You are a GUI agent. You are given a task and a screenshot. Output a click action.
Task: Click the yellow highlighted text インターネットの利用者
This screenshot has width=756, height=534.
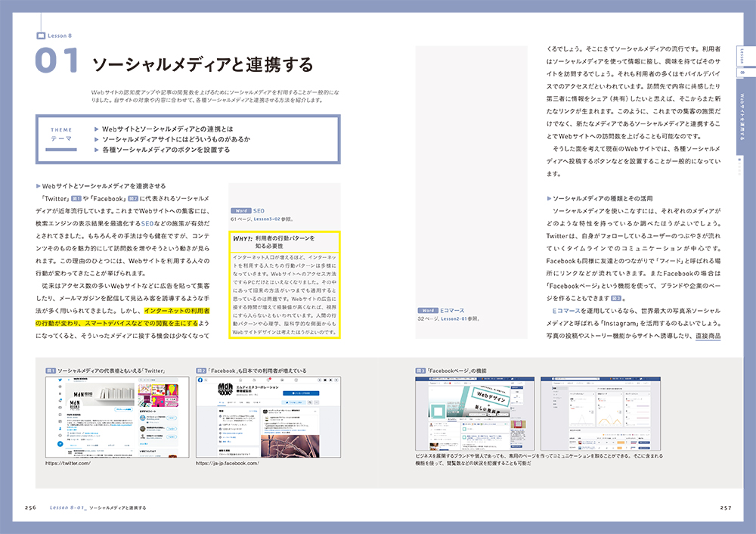pyautogui.click(x=176, y=311)
